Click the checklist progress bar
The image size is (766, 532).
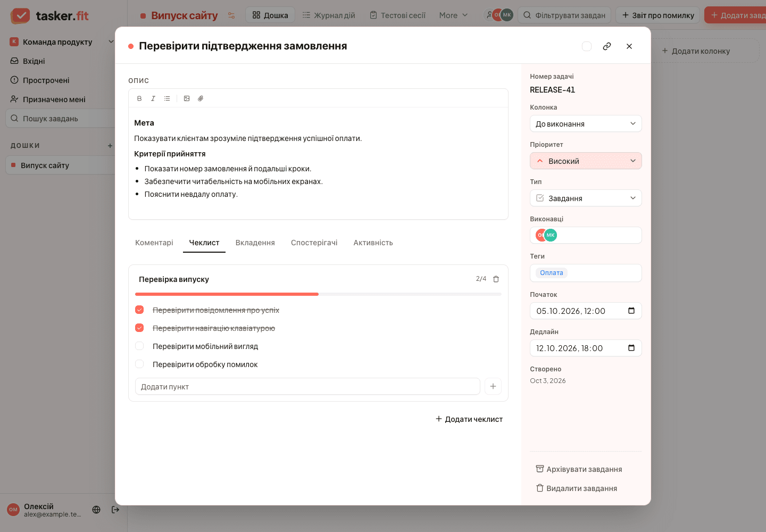[318, 294]
